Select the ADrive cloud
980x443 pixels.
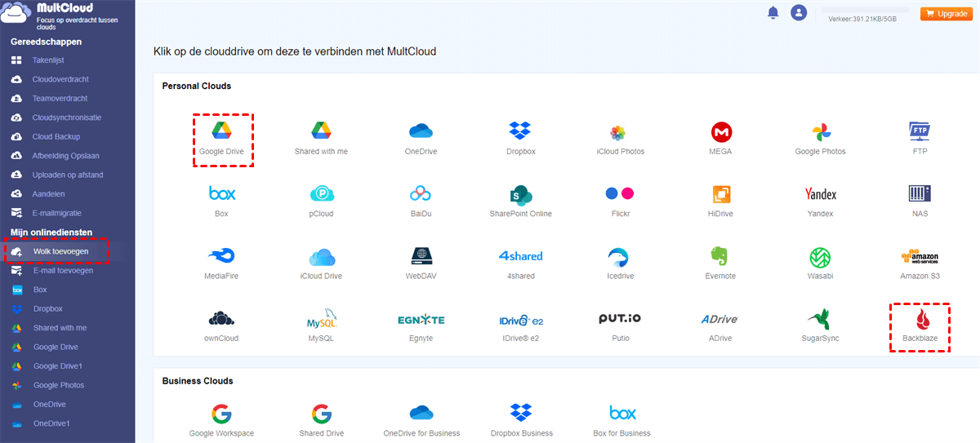[x=720, y=326]
